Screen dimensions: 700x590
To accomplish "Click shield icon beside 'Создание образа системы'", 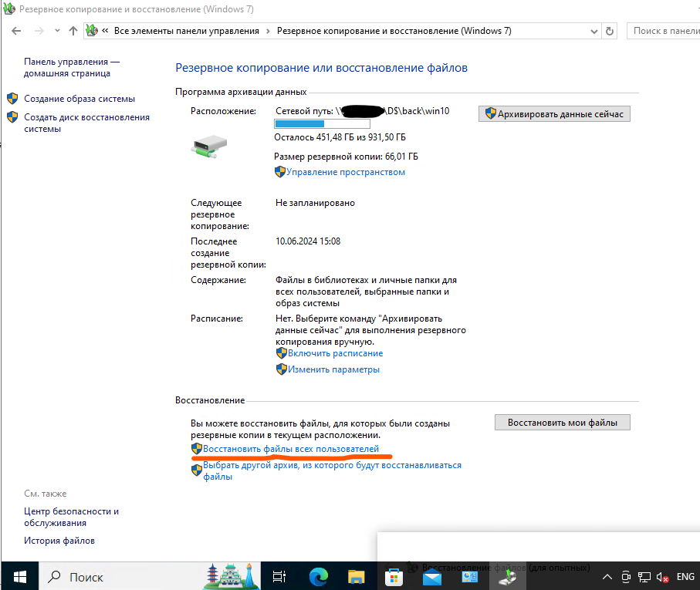I will tap(12, 99).
